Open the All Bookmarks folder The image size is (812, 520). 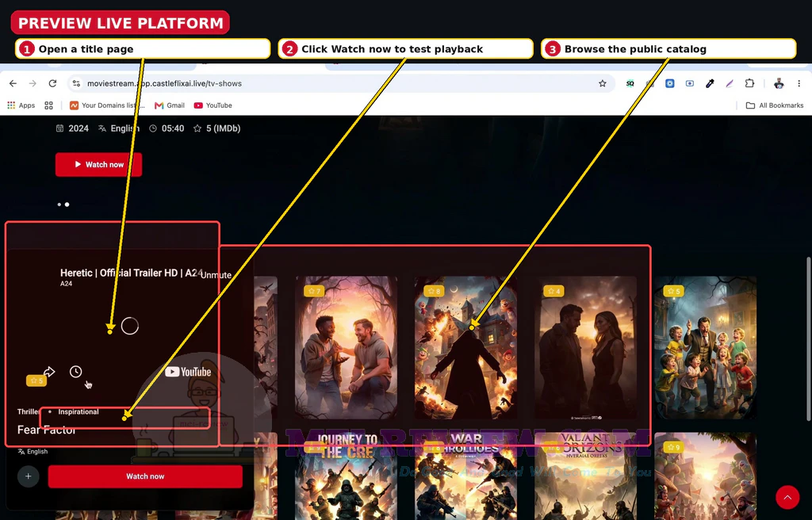(775, 105)
